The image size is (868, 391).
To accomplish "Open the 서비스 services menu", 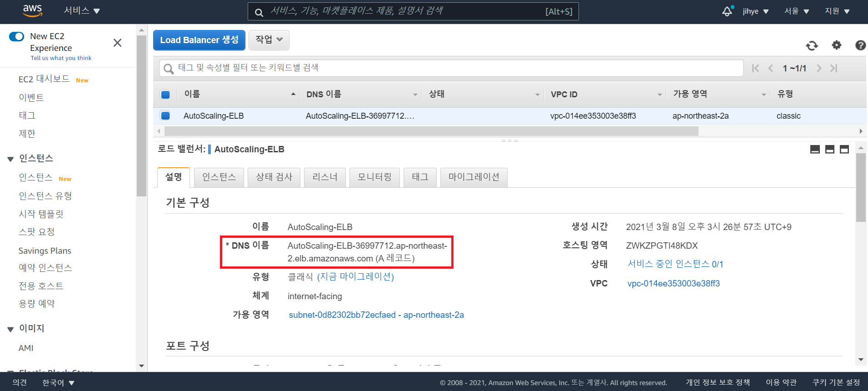I will pos(82,10).
